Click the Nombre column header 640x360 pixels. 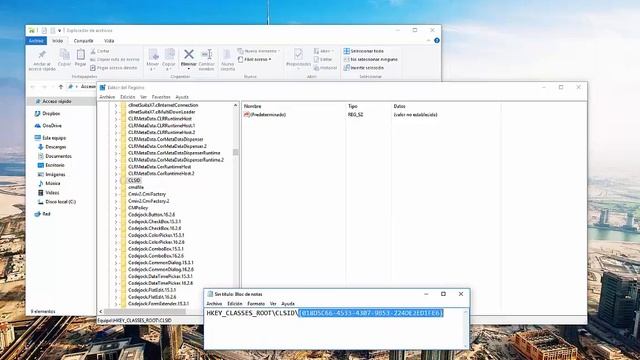tap(253, 106)
